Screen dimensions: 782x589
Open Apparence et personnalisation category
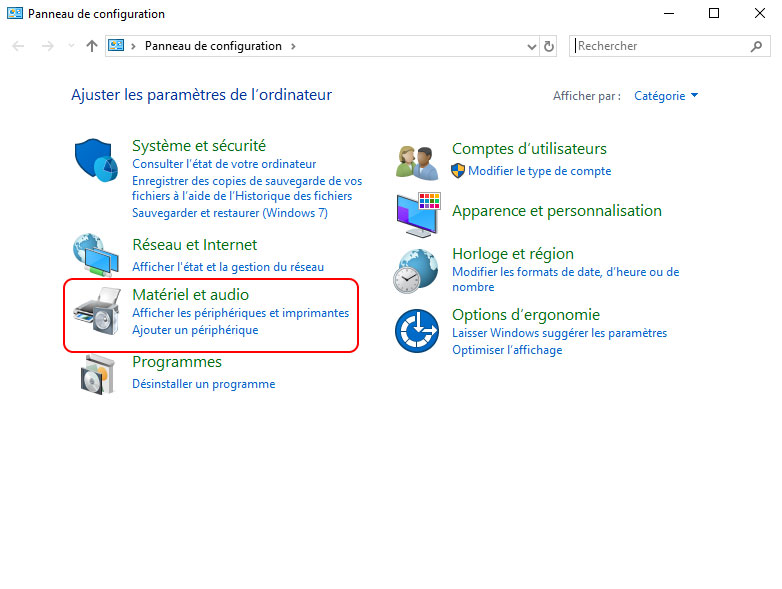pos(557,211)
